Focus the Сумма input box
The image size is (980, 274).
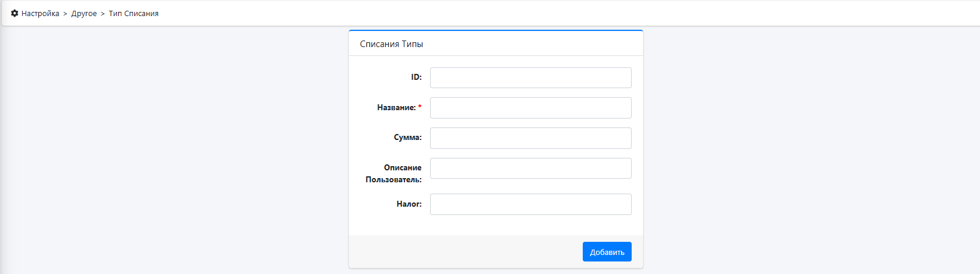(x=530, y=138)
